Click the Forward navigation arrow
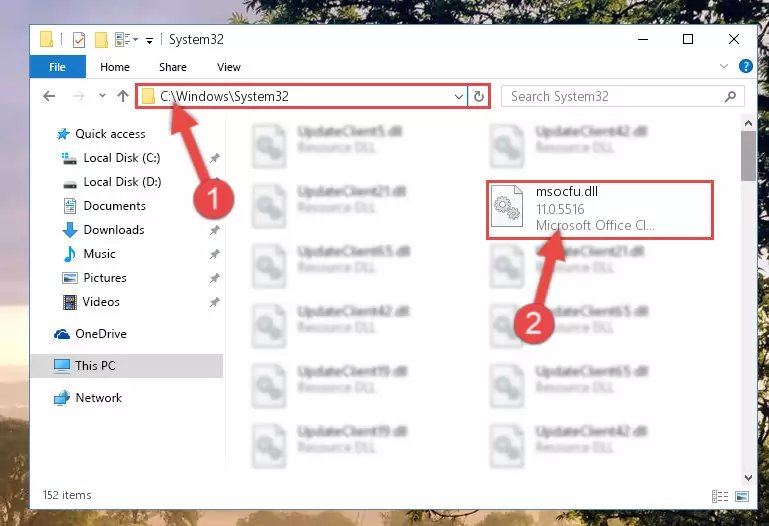769x526 pixels. click(x=78, y=96)
